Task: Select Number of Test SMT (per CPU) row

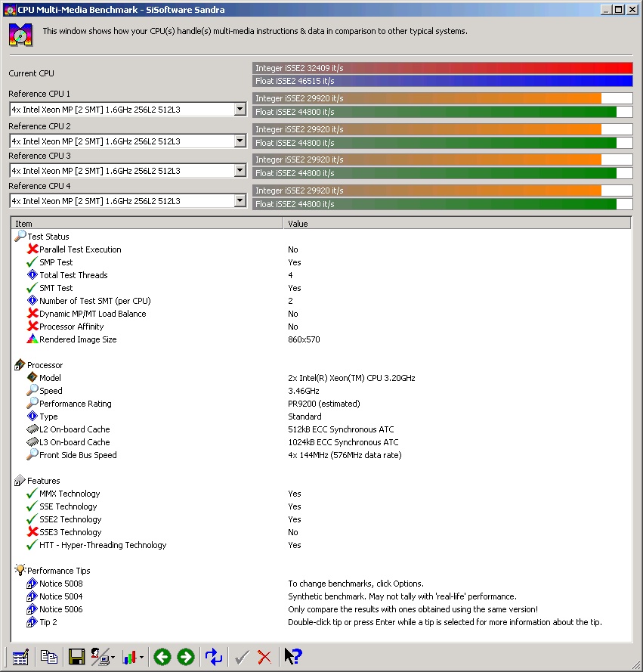Action: [x=321, y=301]
